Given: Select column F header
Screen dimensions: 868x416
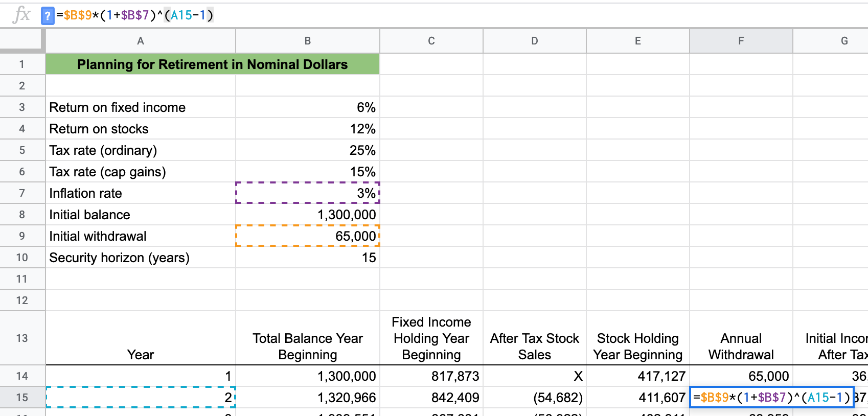Looking at the screenshot, I should click(x=741, y=41).
